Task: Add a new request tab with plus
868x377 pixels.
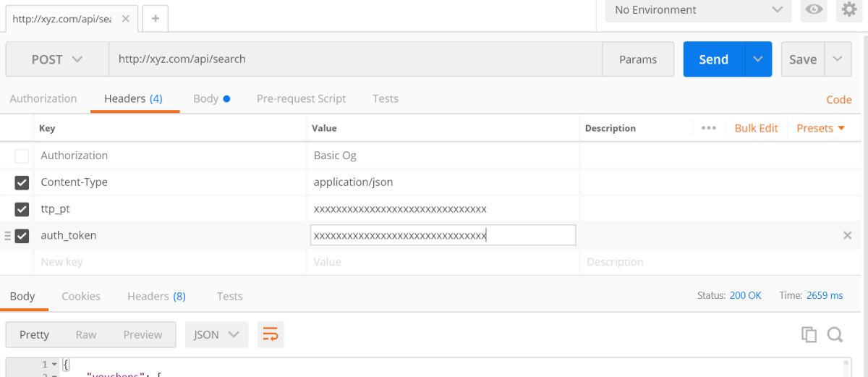Action: pos(156,19)
